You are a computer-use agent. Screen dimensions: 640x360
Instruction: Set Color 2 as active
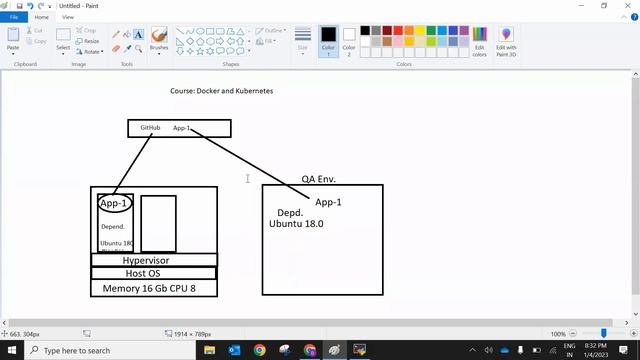[x=349, y=41]
